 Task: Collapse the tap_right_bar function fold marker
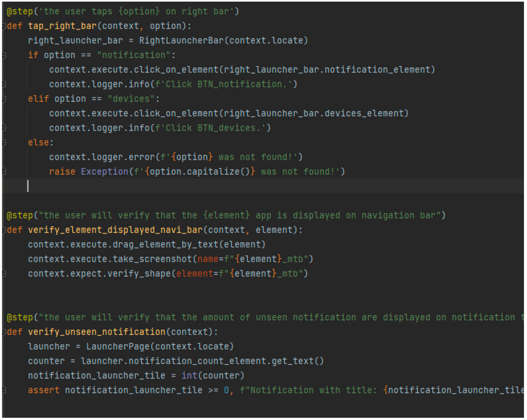(x=4, y=26)
